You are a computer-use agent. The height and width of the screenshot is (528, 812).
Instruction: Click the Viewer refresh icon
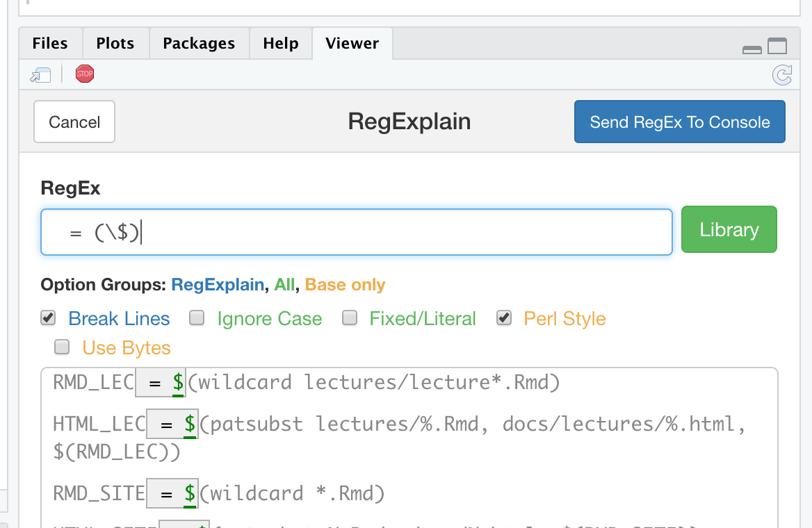pos(782,75)
